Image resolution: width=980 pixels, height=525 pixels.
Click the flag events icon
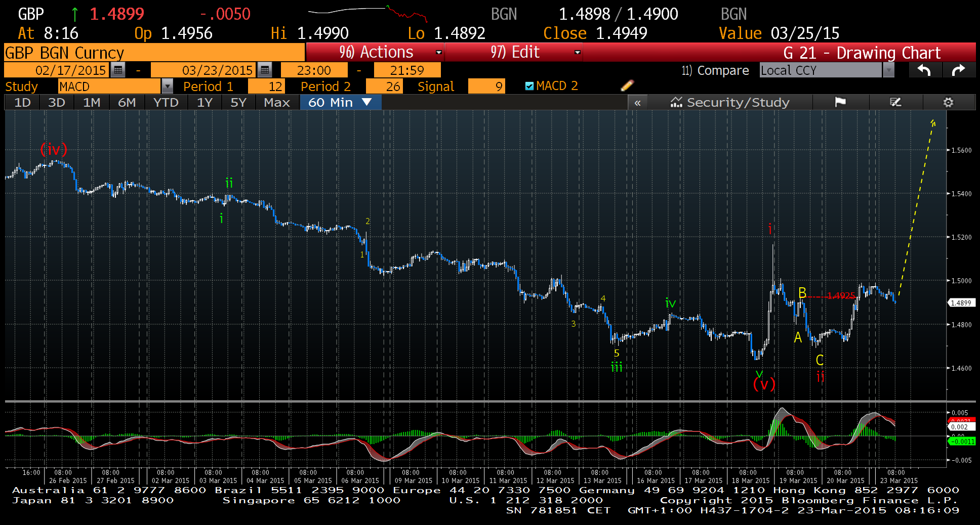[840, 102]
